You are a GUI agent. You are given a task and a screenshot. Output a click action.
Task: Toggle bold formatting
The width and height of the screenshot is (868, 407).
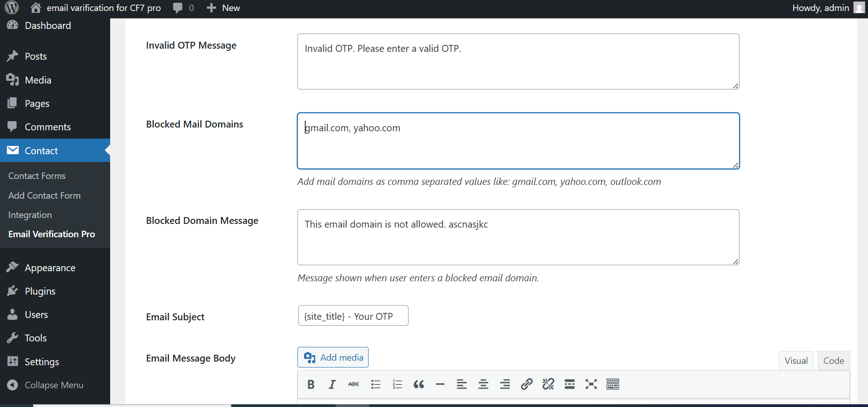(311, 385)
